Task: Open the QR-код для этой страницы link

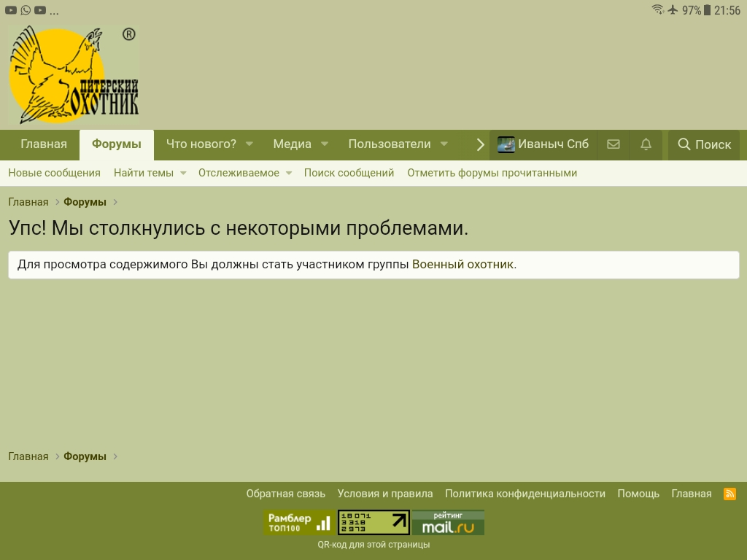Action: 373,545
